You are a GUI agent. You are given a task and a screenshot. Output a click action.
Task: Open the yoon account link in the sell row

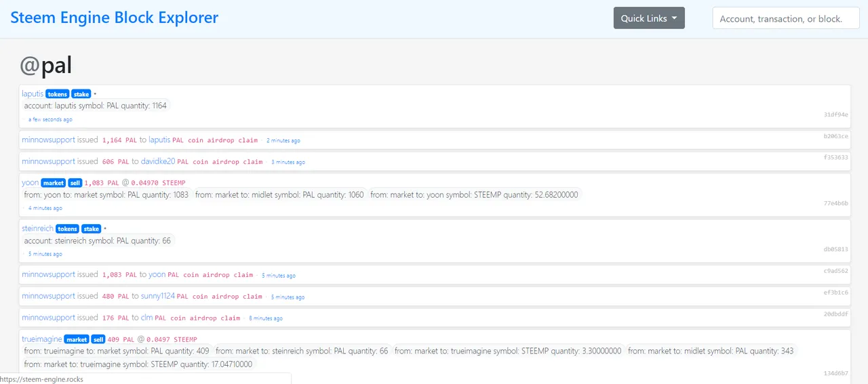tap(30, 183)
